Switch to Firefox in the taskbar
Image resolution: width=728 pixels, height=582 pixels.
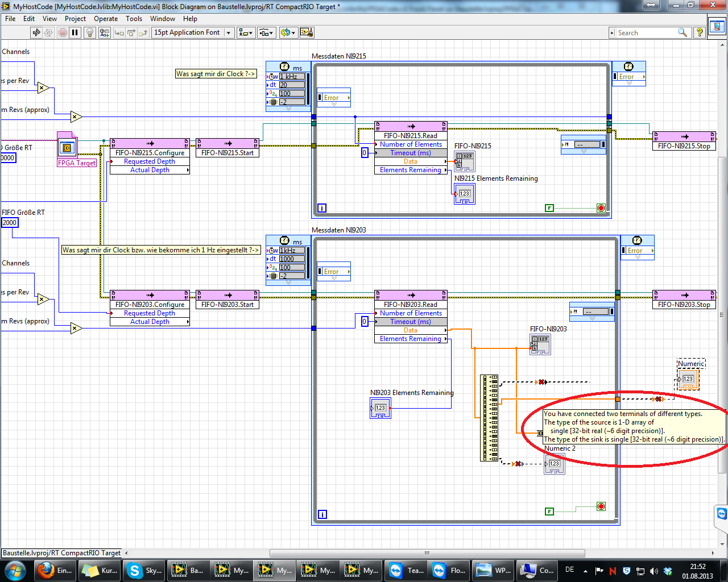pos(55,570)
